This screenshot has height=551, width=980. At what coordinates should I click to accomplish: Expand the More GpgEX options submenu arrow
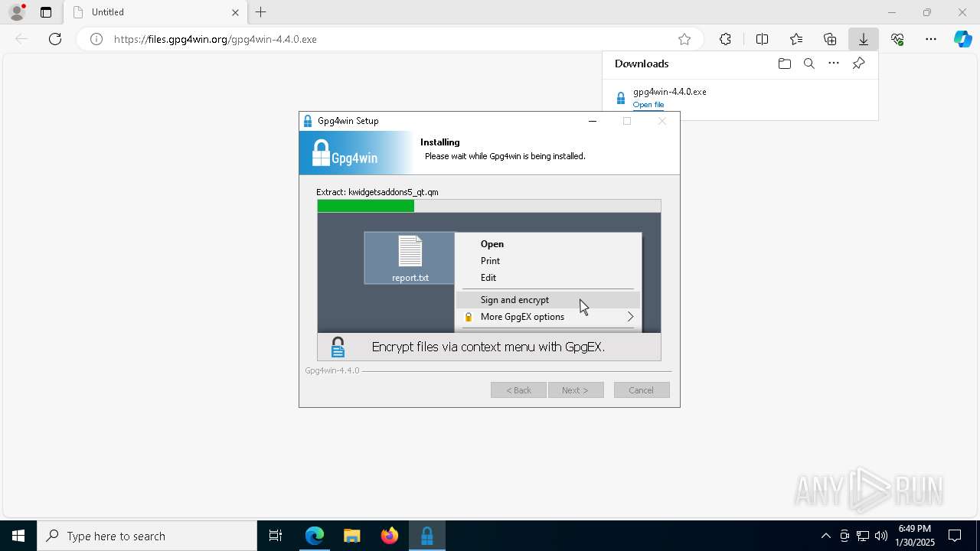coord(630,317)
